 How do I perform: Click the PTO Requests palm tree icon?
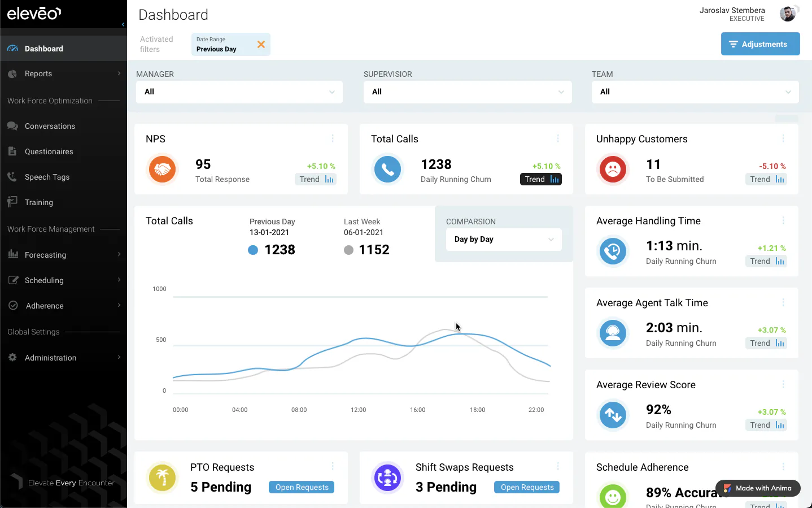tap(162, 477)
